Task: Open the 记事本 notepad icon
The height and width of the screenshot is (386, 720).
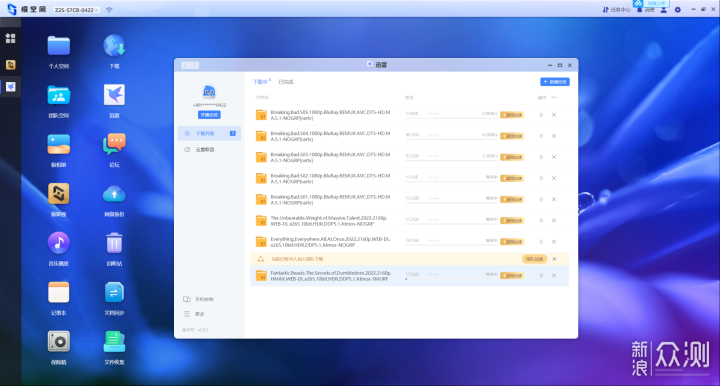Action: tap(59, 293)
